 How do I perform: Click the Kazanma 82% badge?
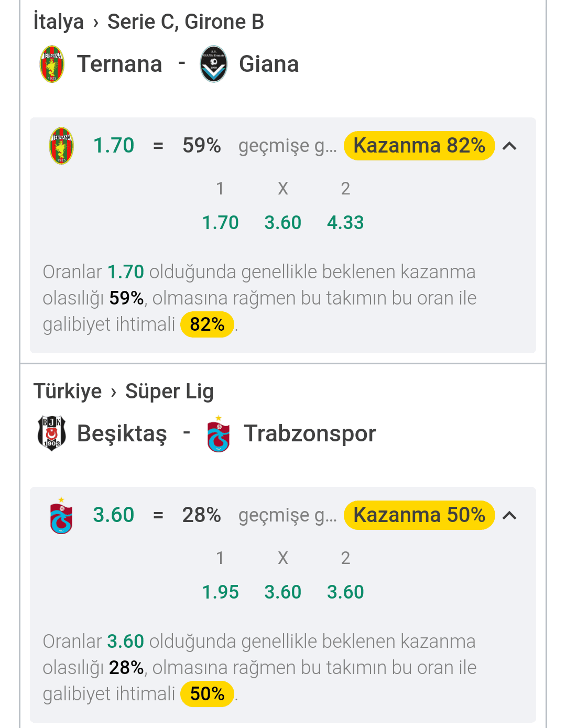click(x=419, y=146)
